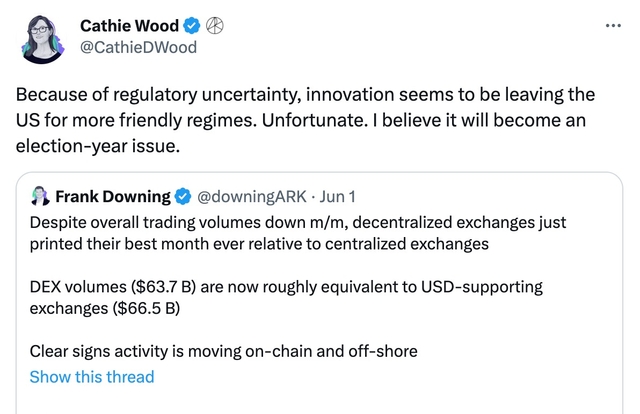Click the "DEX volumes ($63.7 B)" line
This screenshot has width=640, height=414.
[286, 287]
